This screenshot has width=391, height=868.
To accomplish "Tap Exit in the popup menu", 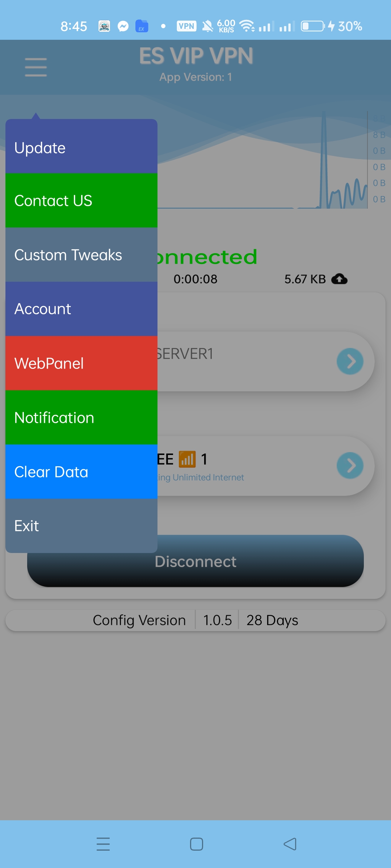I will 81,526.
